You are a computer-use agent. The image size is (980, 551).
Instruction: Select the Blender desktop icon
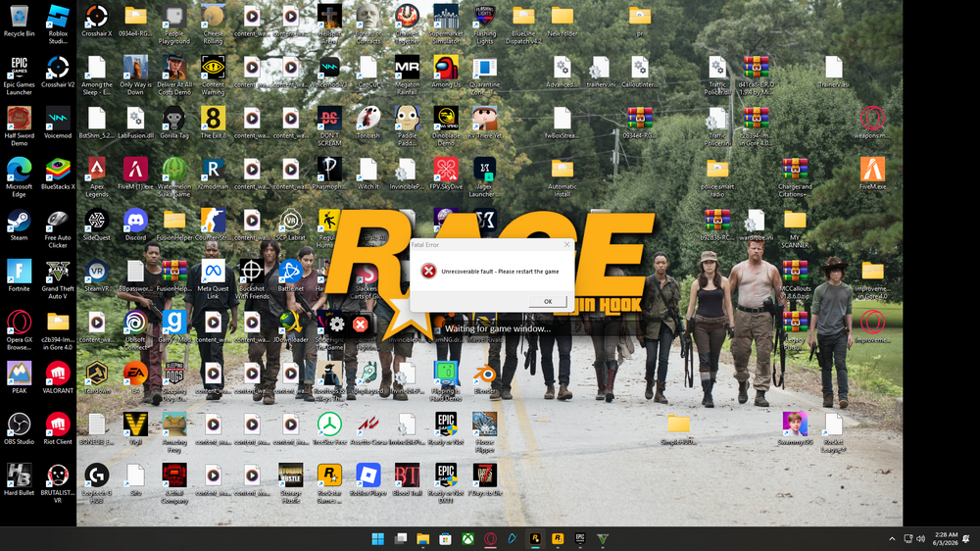tap(484, 377)
